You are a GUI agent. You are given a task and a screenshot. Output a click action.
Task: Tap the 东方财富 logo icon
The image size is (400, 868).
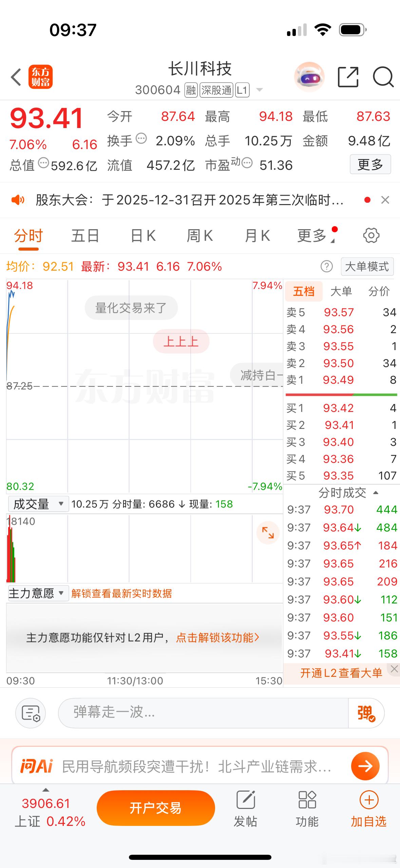coord(40,77)
